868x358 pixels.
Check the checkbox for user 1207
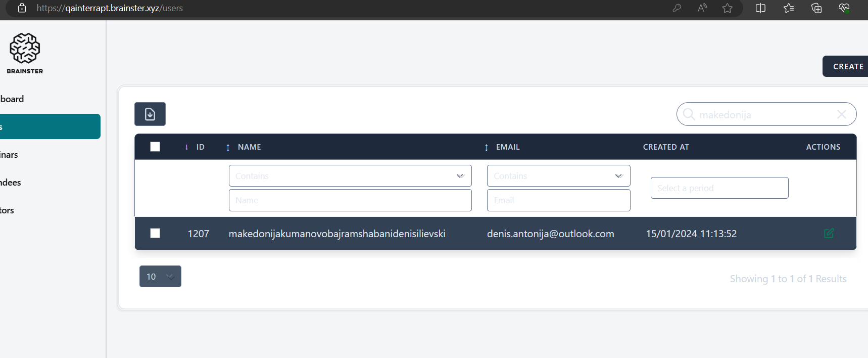(155, 233)
